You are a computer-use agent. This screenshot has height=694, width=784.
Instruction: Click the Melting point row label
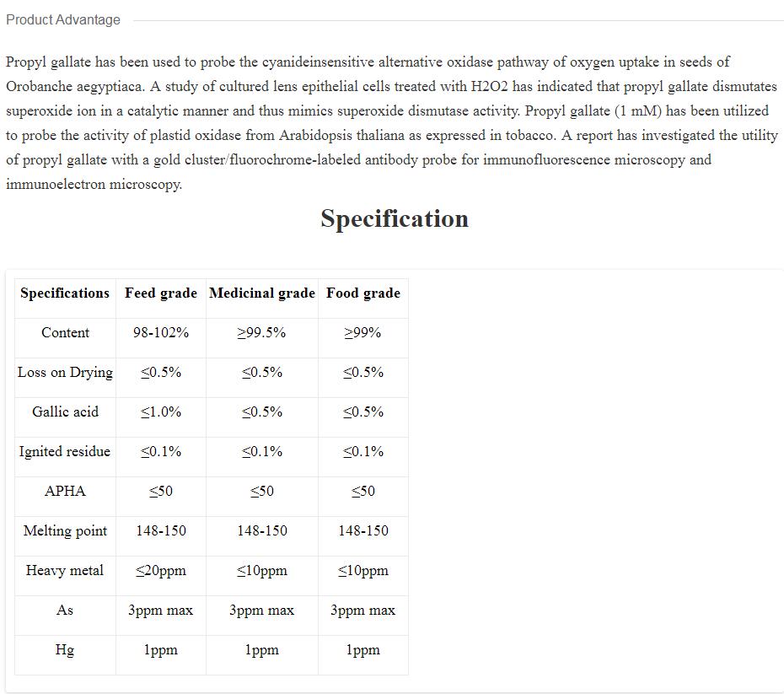(65, 531)
